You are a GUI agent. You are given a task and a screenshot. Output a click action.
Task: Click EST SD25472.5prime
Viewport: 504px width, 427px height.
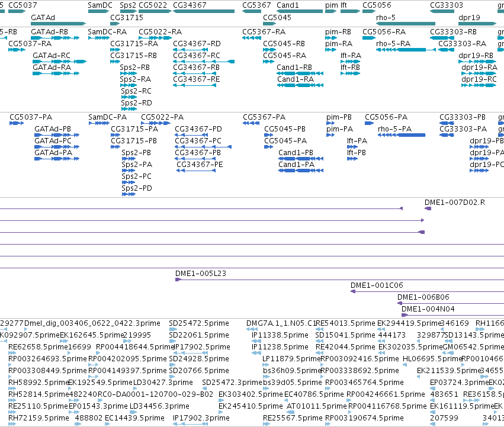(x=199, y=323)
